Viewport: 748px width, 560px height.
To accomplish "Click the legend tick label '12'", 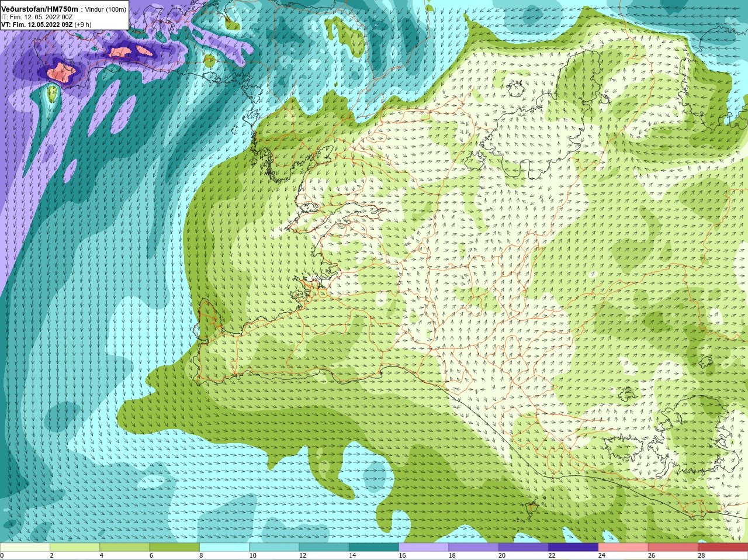I will (x=303, y=555).
